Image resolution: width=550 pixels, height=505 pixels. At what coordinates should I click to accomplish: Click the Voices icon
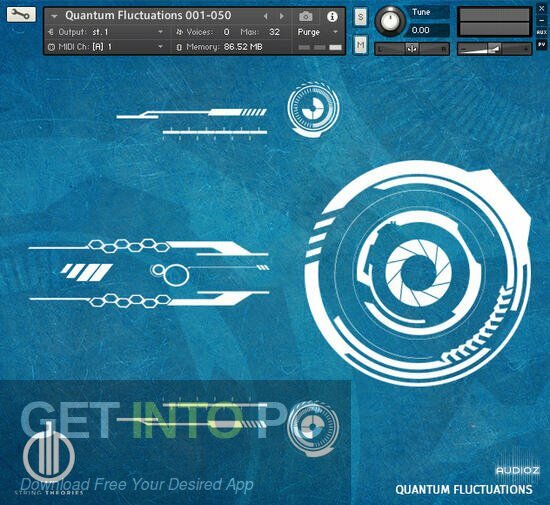(180, 32)
